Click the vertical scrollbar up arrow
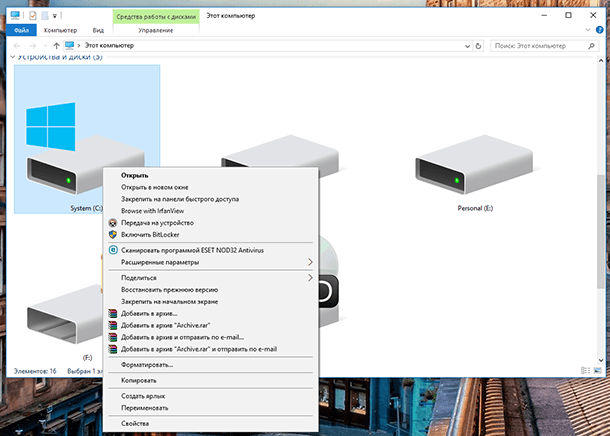This screenshot has height=436, width=610. (601, 61)
